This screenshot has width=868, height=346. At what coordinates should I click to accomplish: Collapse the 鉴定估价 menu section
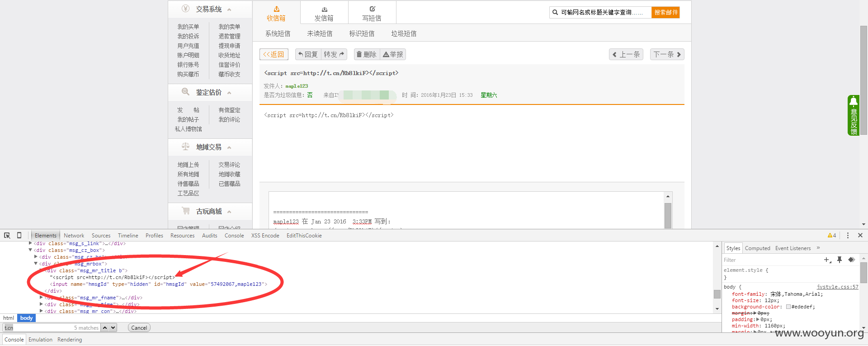229,93
